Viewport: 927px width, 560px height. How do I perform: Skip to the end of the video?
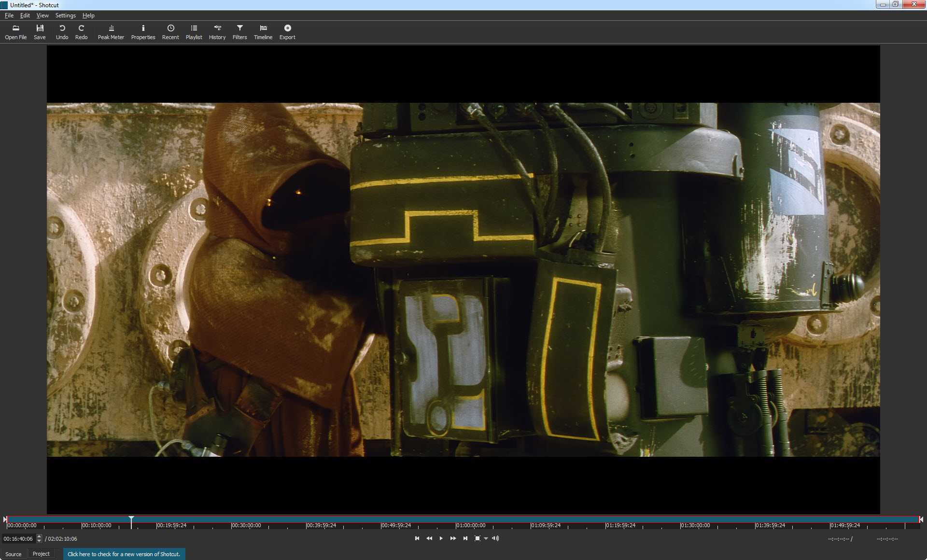[x=465, y=538]
